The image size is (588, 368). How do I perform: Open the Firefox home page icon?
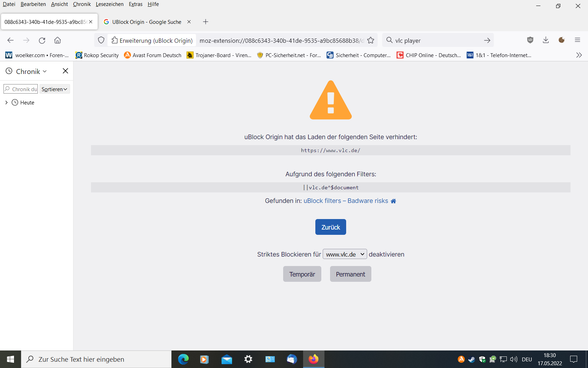click(58, 40)
